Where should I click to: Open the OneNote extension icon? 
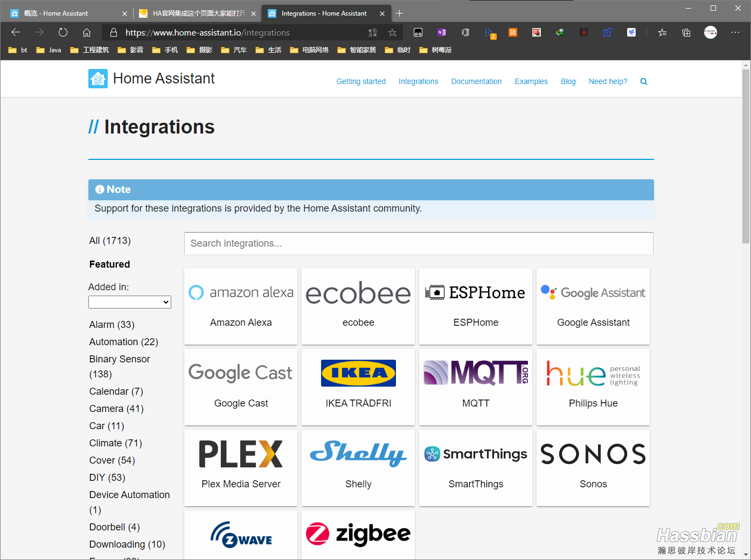coord(442,32)
